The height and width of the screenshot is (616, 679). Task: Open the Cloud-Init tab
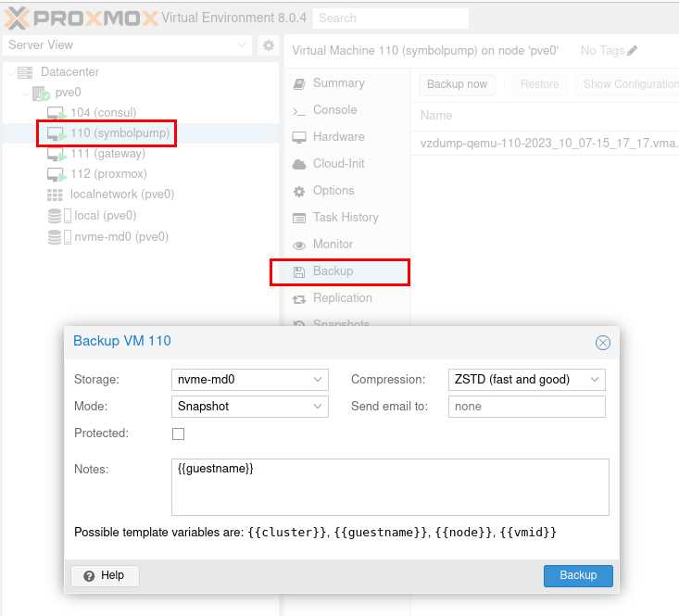coord(339,164)
